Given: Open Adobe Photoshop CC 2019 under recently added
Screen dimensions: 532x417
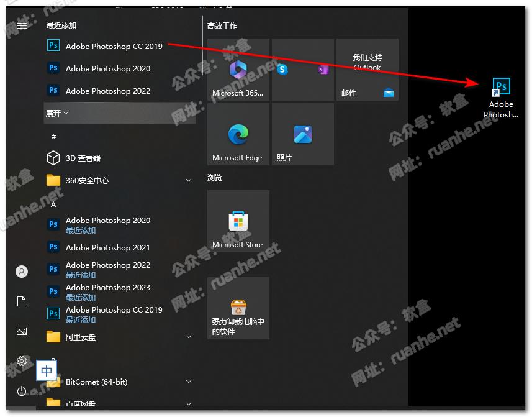Looking at the screenshot, I should (x=114, y=47).
